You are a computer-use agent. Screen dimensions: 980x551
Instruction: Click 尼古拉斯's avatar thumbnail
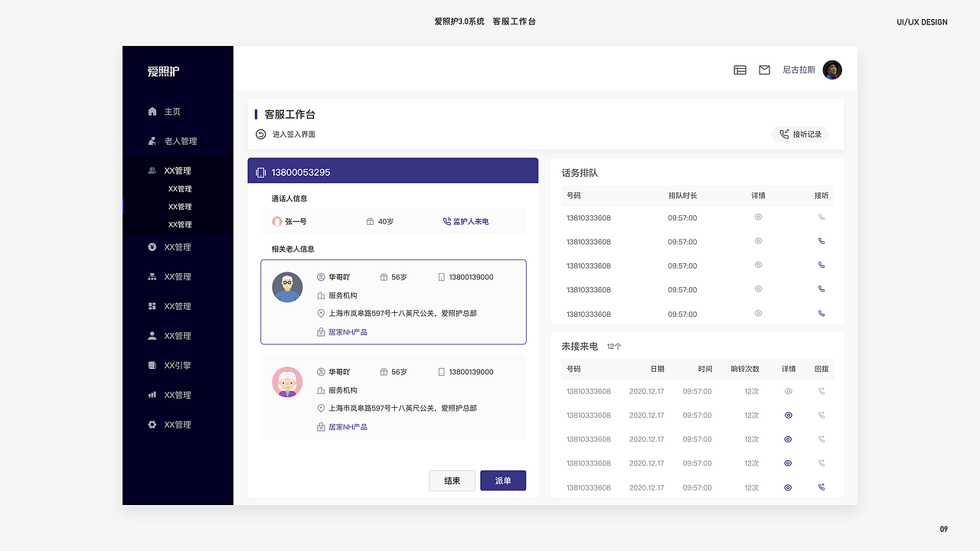pyautogui.click(x=831, y=69)
